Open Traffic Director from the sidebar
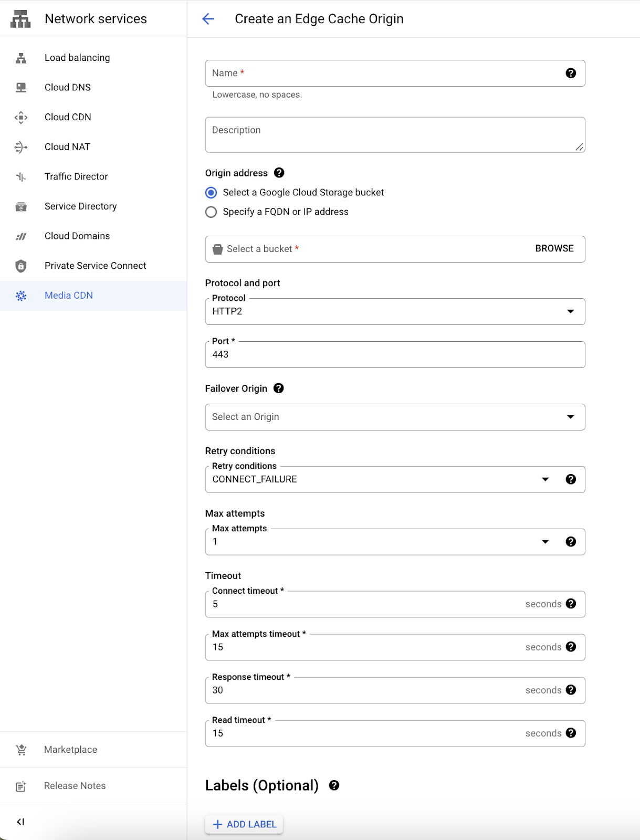 point(76,176)
